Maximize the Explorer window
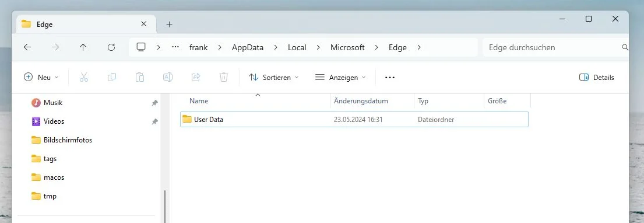The width and height of the screenshot is (644, 223). pos(589,19)
